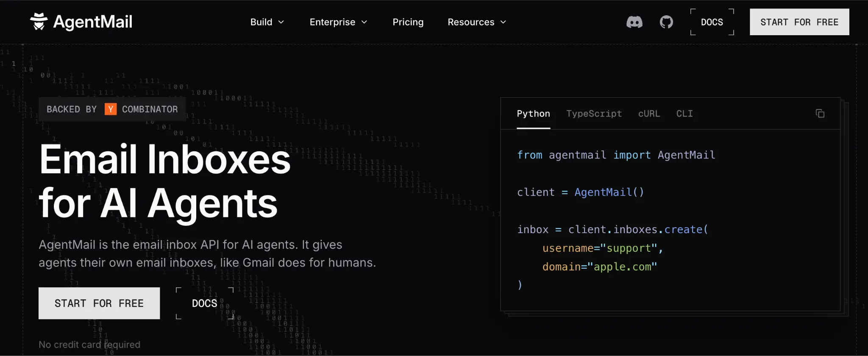This screenshot has height=356, width=868.
Task: Click the BACKED BY COMBINATOR badge text
Action: [112, 109]
